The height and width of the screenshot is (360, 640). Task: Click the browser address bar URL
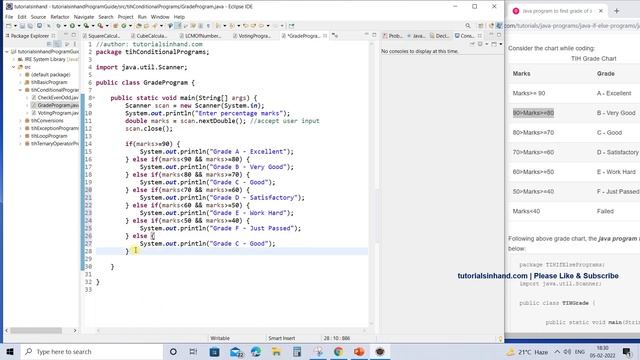571,26
